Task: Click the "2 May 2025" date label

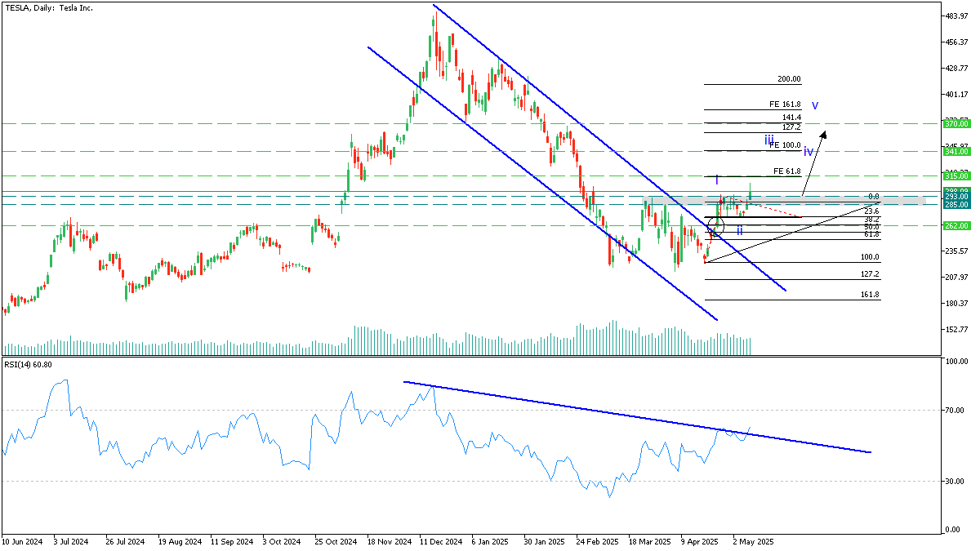Action: pyautogui.click(x=753, y=541)
